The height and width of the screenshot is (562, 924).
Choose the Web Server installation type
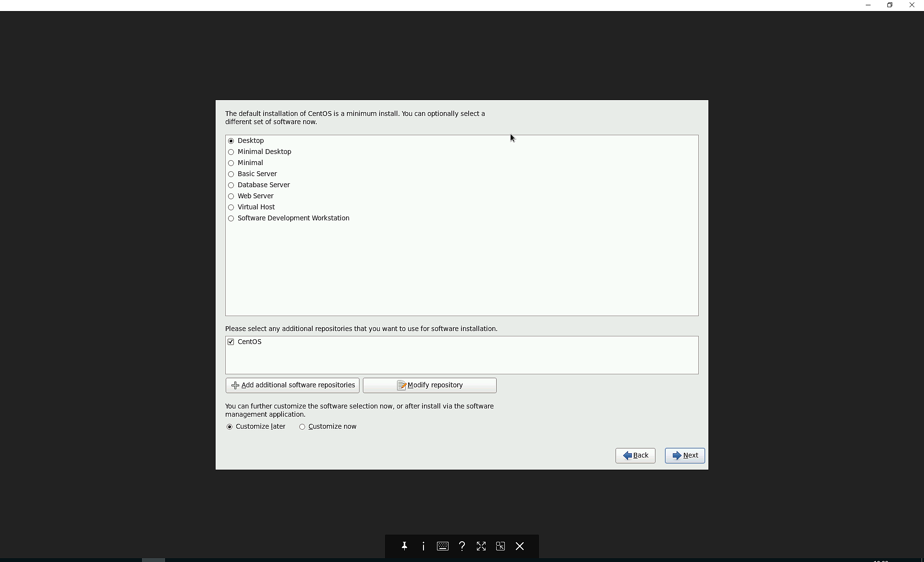click(231, 196)
